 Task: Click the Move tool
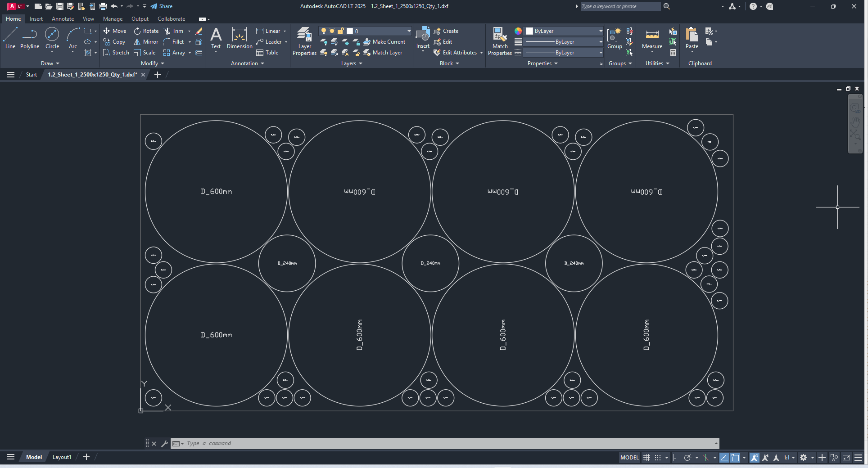click(115, 31)
